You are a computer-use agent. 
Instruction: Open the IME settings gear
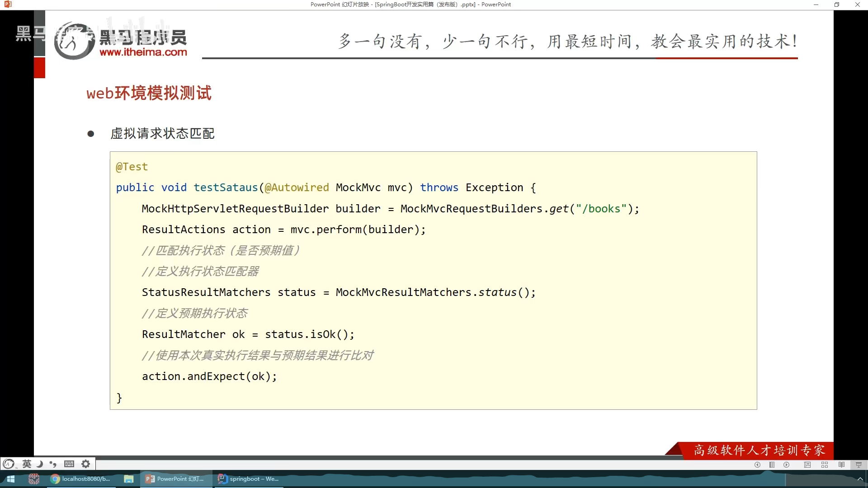point(85,464)
